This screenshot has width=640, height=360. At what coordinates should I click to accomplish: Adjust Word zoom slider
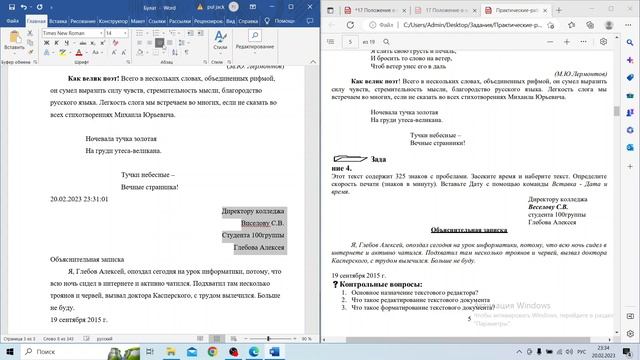(x=268, y=339)
